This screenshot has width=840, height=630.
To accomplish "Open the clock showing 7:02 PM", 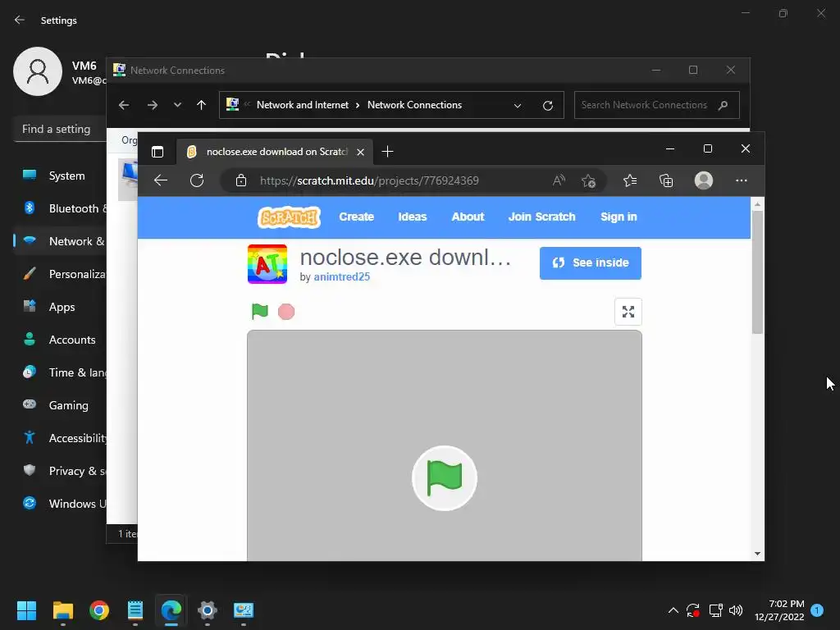I will 779,610.
